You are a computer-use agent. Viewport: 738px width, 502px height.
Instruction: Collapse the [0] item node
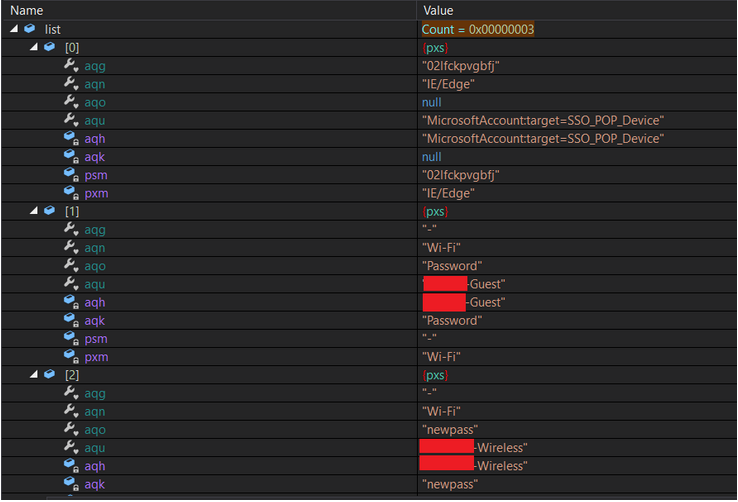pyautogui.click(x=33, y=47)
